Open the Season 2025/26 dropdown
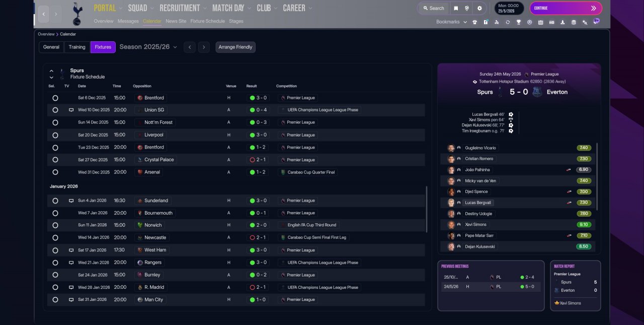 coord(148,47)
